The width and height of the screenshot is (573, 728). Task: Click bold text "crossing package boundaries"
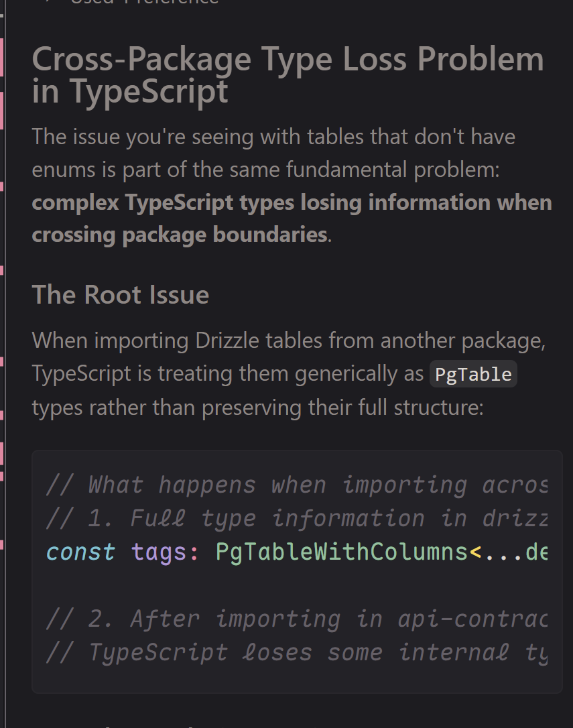pos(180,235)
